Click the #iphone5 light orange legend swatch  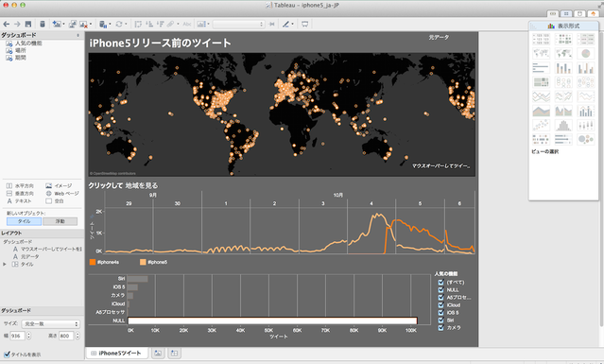(143, 262)
